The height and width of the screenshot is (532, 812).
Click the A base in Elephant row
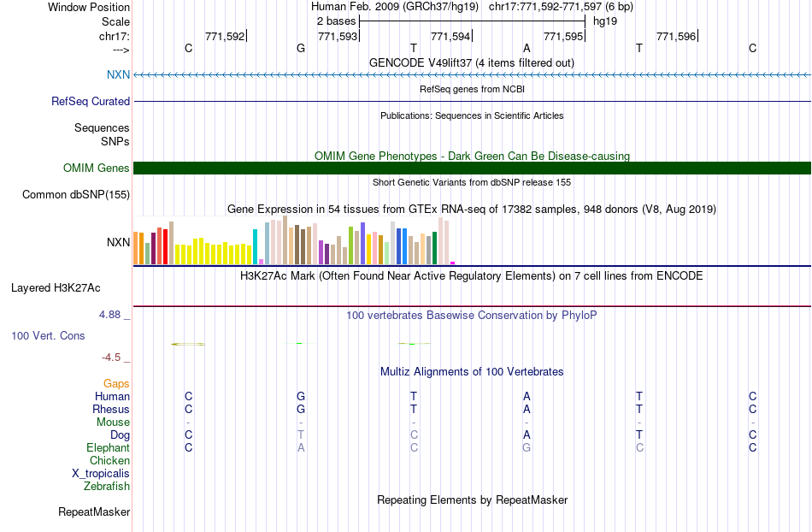[x=301, y=447]
